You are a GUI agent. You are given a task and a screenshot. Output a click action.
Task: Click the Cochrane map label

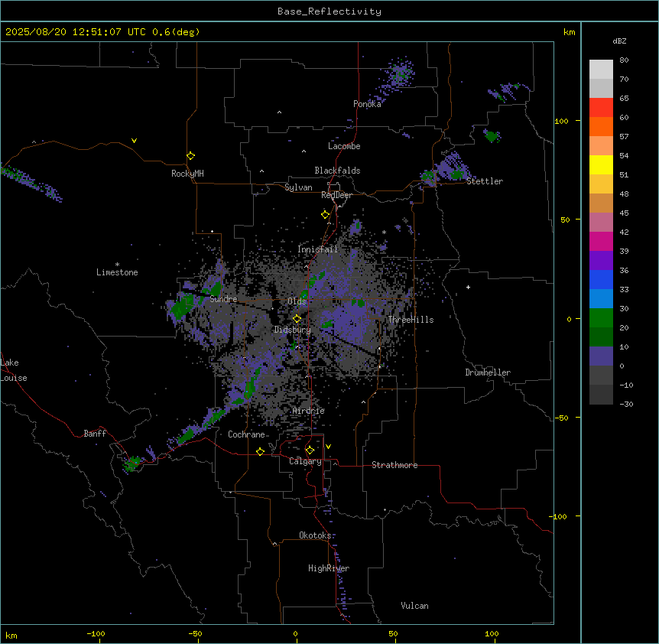pos(246,434)
